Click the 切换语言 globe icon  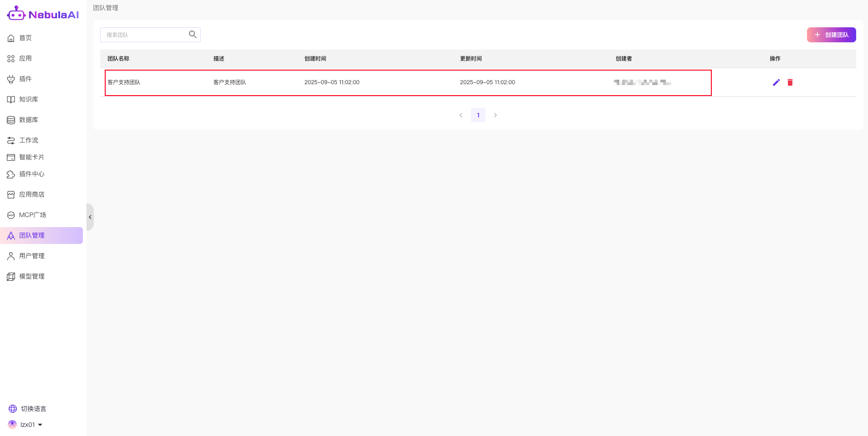(13, 409)
